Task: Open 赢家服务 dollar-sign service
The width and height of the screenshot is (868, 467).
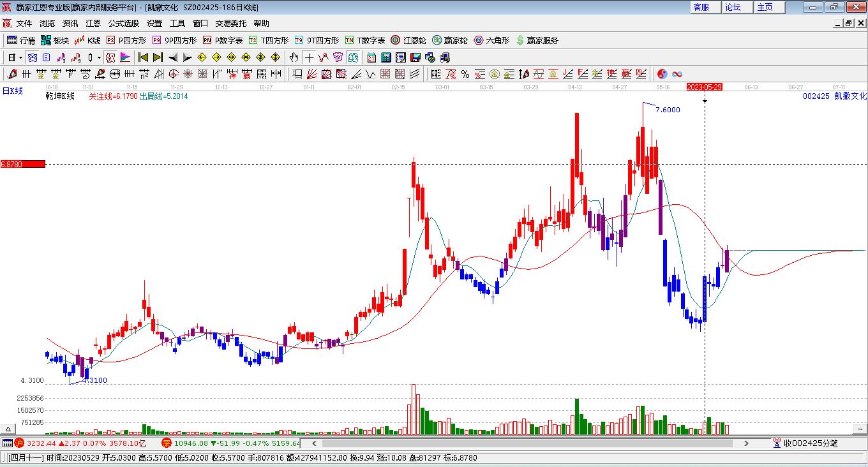Action: 537,40
